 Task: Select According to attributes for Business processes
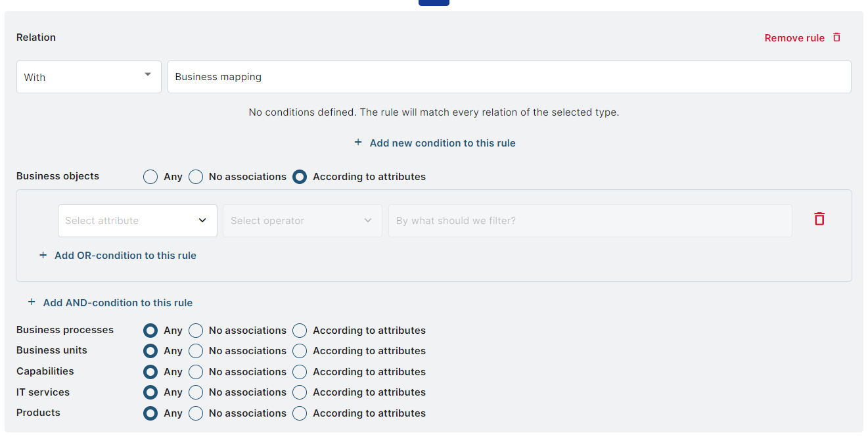[x=300, y=331]
